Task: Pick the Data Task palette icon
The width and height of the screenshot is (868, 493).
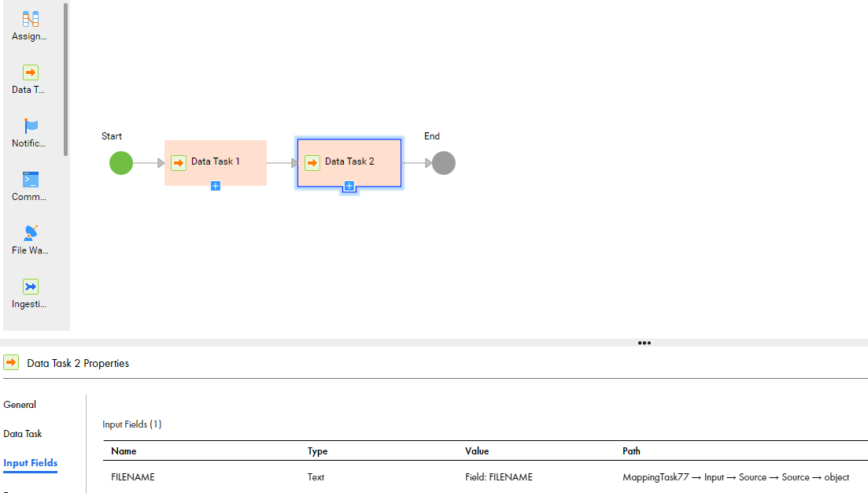Action: coord(31,72)
